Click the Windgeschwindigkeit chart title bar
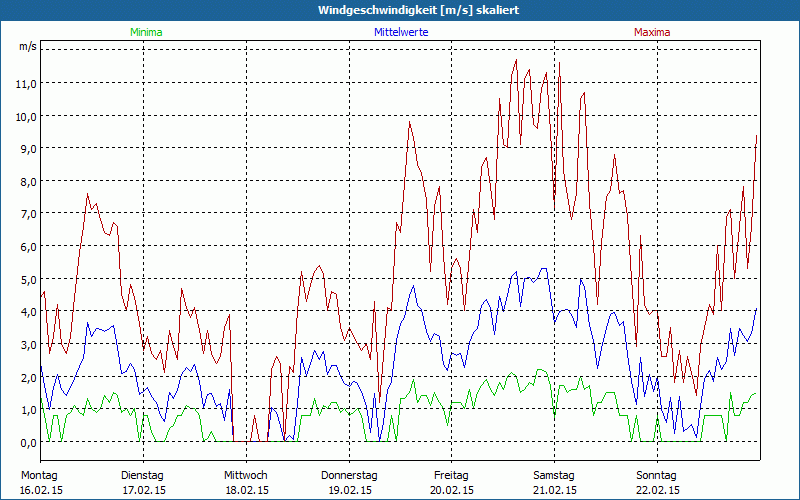 pyautogui.click(x=400, y=9)
